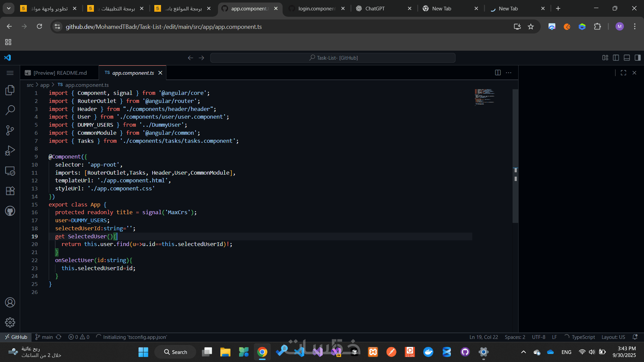The width and height of the screenshot is (644, 362).
Task: Open the Source Control view
Action: [10, 130]
